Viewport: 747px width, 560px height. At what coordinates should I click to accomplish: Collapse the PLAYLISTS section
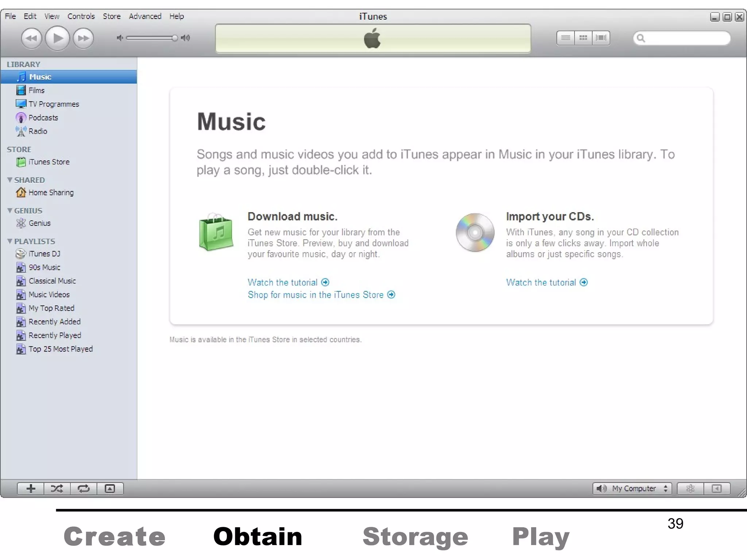[10, 241]
